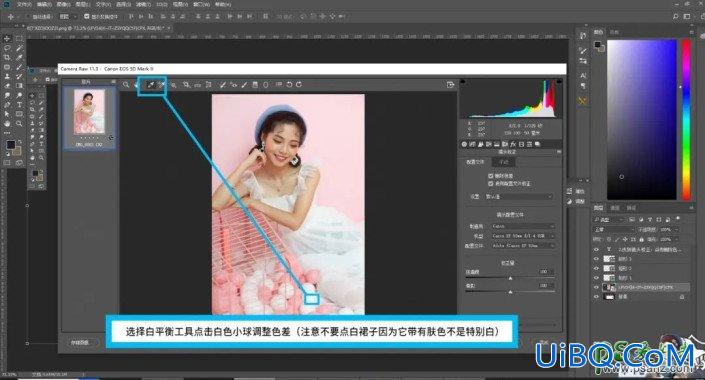The height and width of the screenshot is (380, 705).
Task: Select the Targeted Adjustment tool
Action: click(173, 85)
